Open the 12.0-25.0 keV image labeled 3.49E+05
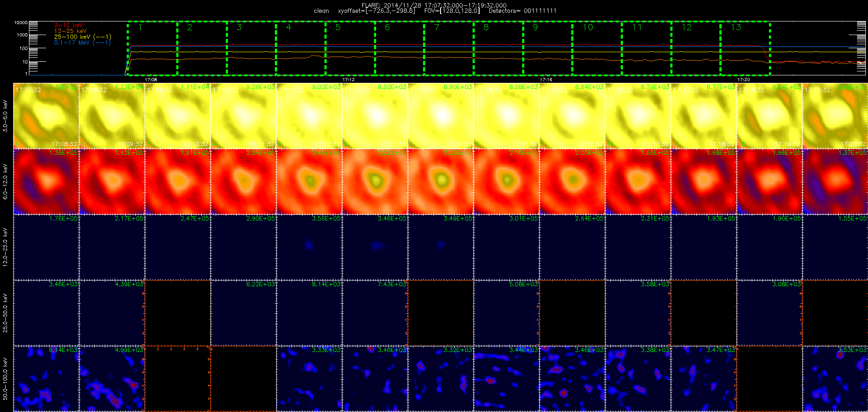 [x=441, y=247]
